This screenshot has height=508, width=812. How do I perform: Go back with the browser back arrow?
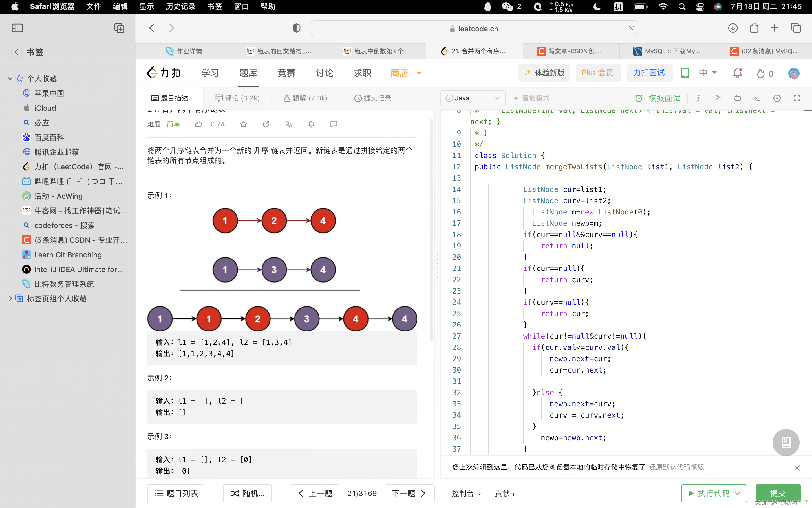pos(152,28)
